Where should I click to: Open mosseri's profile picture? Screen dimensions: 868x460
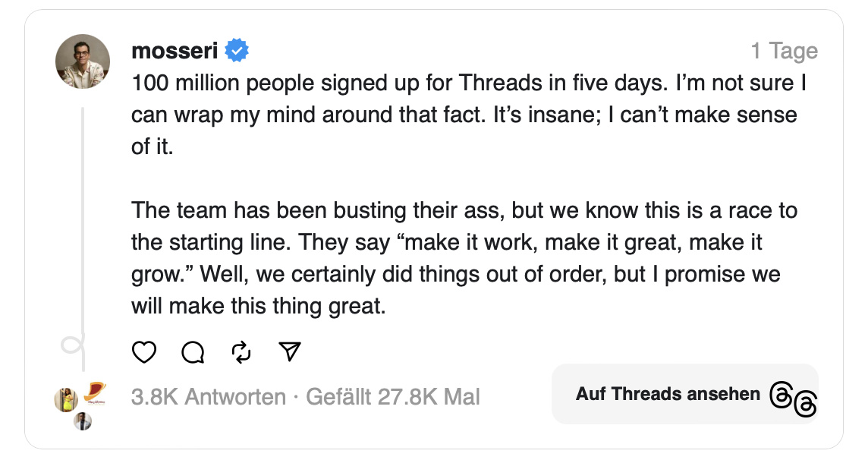83,61
